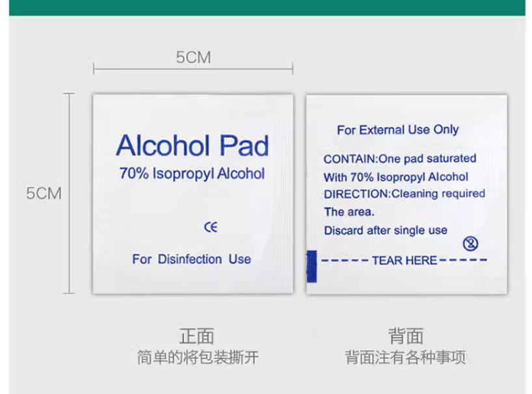Click the CE certification mark
Screen dimensions: 532x394
pyautogui.click(x=211, y=227)
